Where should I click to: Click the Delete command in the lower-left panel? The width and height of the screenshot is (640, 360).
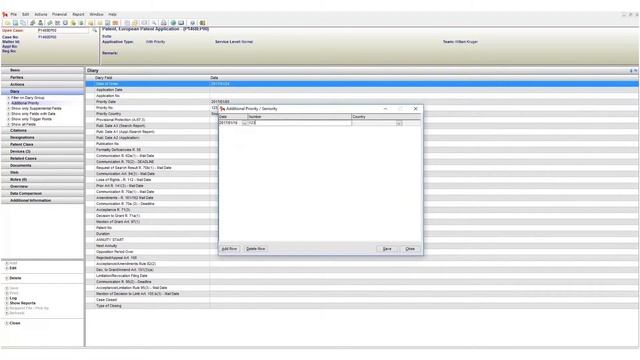click(16, 278)
